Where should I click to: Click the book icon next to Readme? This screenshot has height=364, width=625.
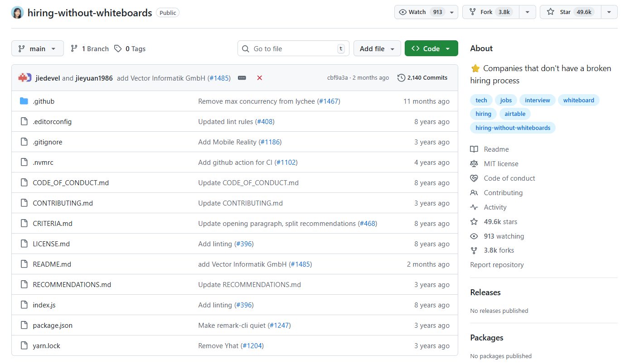pos(474,149)
